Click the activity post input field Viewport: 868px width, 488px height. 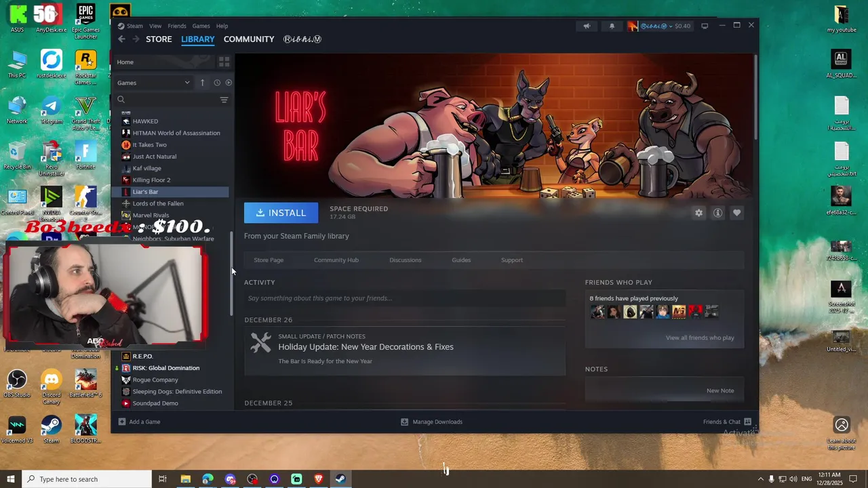pos(405,298)
